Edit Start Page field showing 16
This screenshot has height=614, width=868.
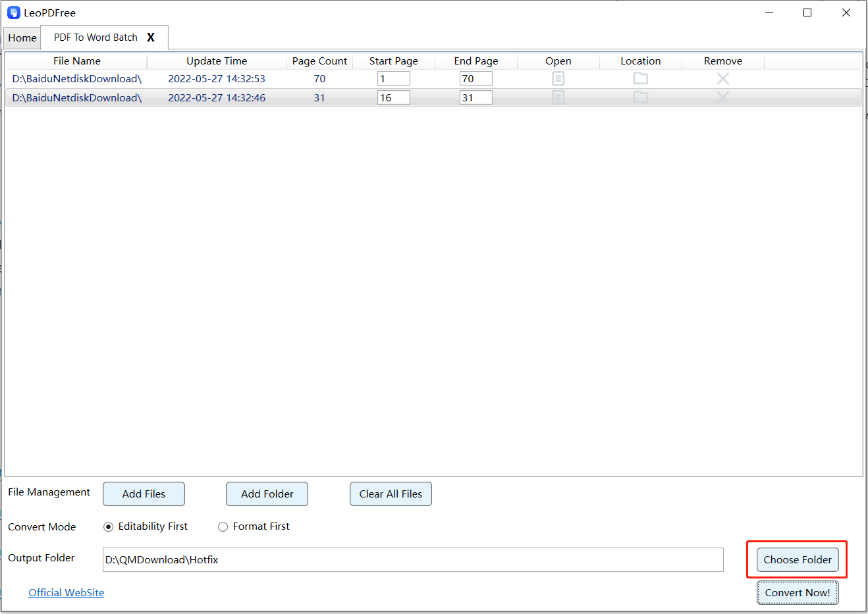393,97
